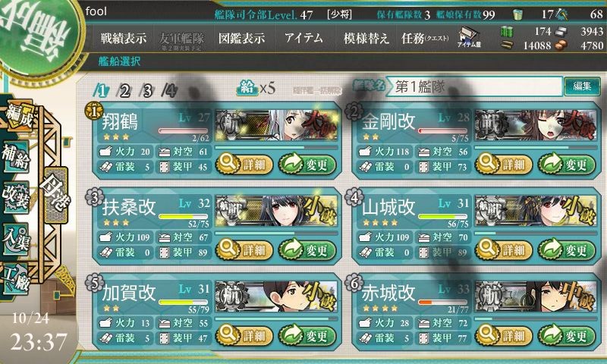Go to 入渠 (docking) sidebar icon
Screen dimensions: 607x364
pyautogui.click(x=16, y=240)
